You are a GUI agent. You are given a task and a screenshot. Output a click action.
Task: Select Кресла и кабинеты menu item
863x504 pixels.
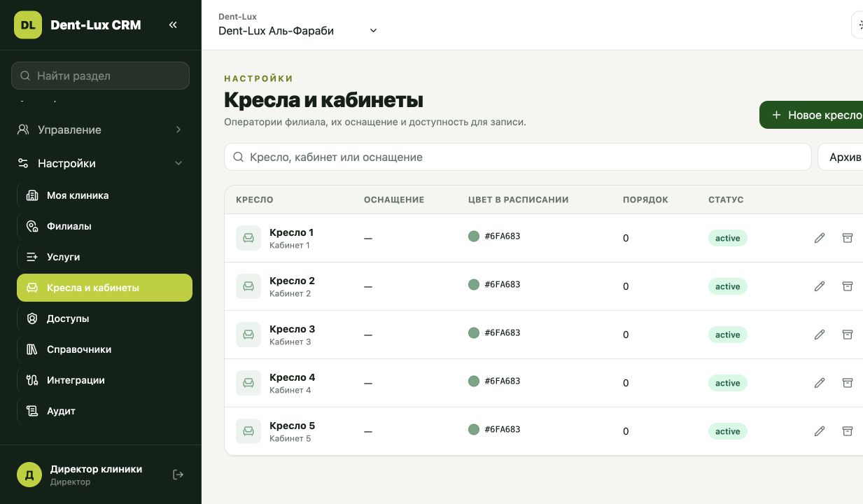(x=104, y=288)
